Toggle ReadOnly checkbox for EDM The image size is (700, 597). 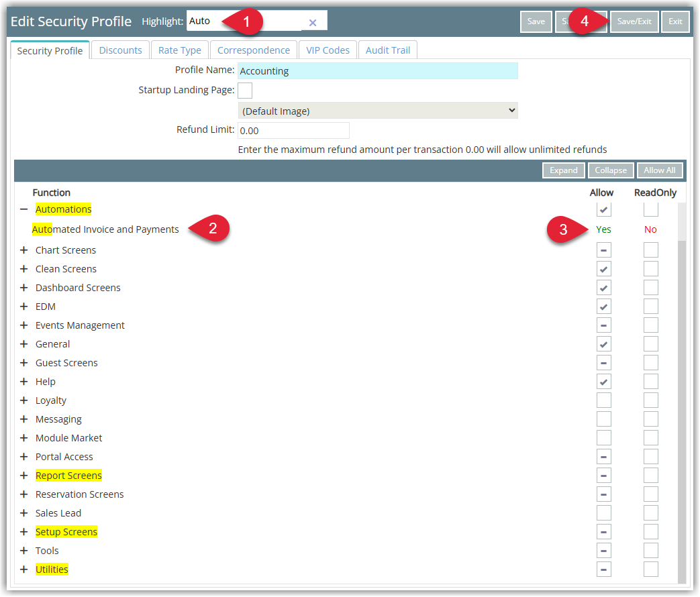pos(650,307)
